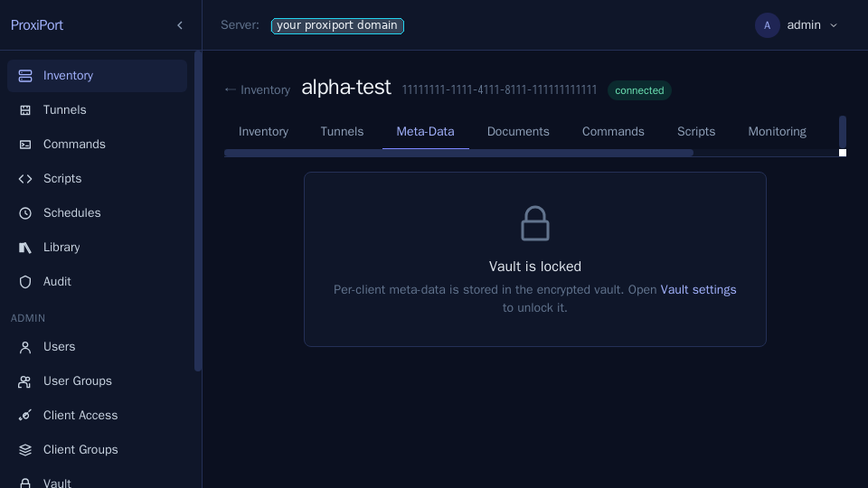The image size is (868, 488).
Task: Click the Scripts code brackets icon
Action: coord(25,179)
